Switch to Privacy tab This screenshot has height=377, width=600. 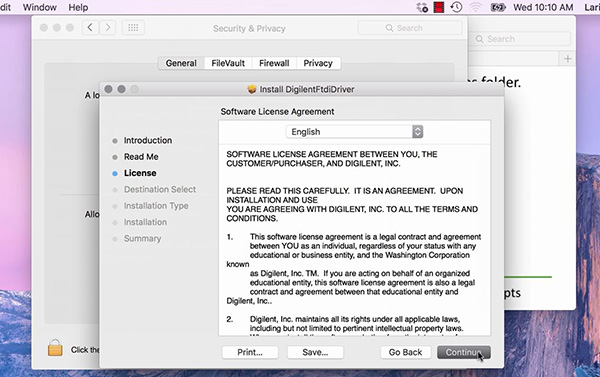click(318, 63)
